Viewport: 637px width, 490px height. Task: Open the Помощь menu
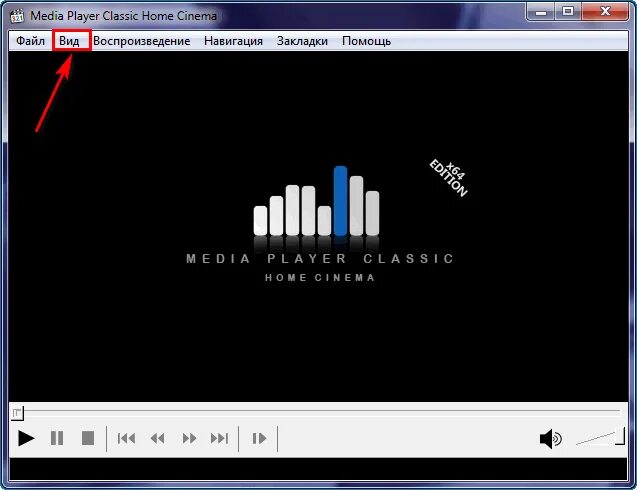pyautogui.click(x=366, y=41)
